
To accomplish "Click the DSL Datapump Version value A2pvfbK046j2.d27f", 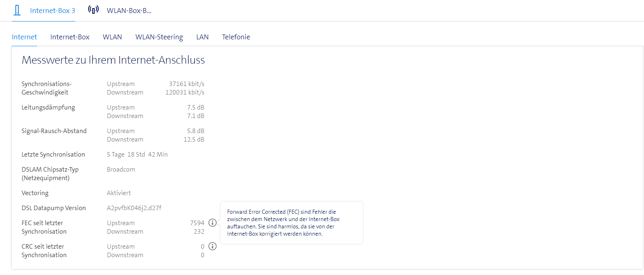I will [134, 208].
